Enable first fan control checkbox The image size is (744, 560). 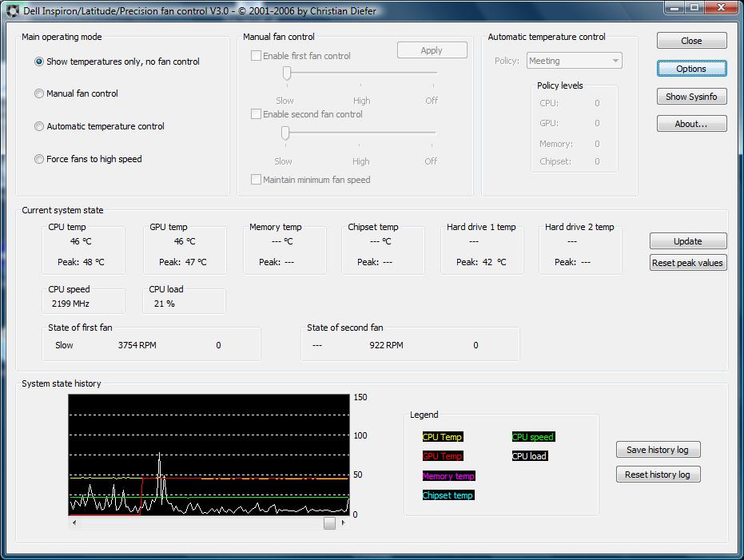click(256, 56)
